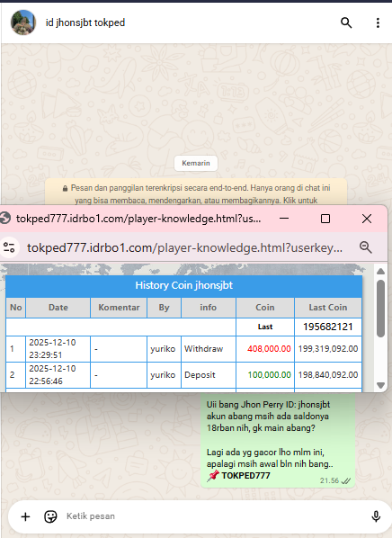Viewport: 392px width, 538px height.
Task: Open contact info via 'id jhonsjbt tokped' name
Action: point(85,22)
